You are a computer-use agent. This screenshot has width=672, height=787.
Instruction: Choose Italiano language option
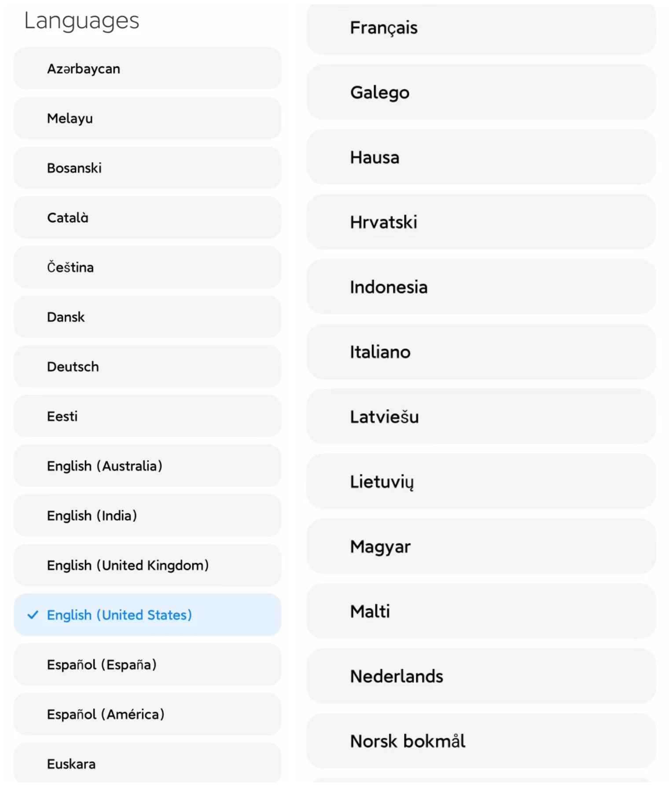(481, 352)
